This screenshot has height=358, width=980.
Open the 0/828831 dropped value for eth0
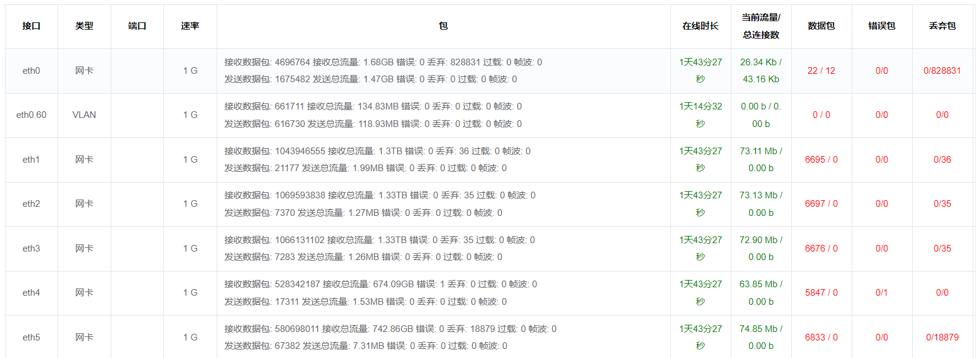pyautogui.click(x=942, y=71)
